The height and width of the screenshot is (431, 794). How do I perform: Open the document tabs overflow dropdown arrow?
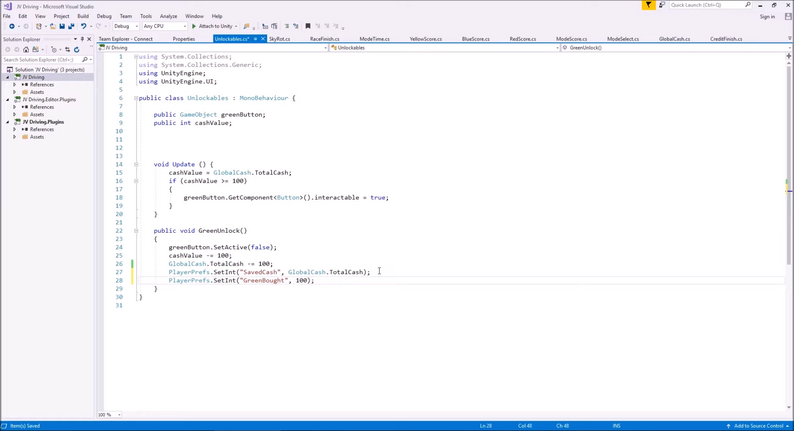[x=789, y=38]
